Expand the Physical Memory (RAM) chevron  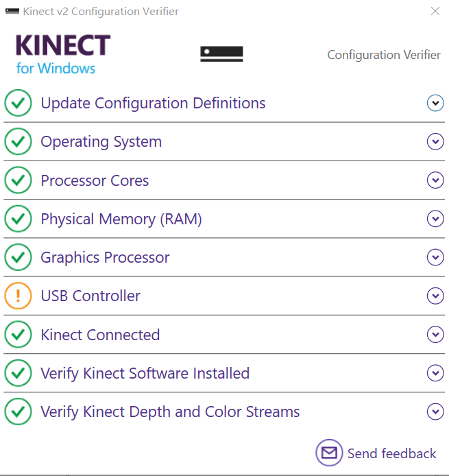tap(435, 219)
